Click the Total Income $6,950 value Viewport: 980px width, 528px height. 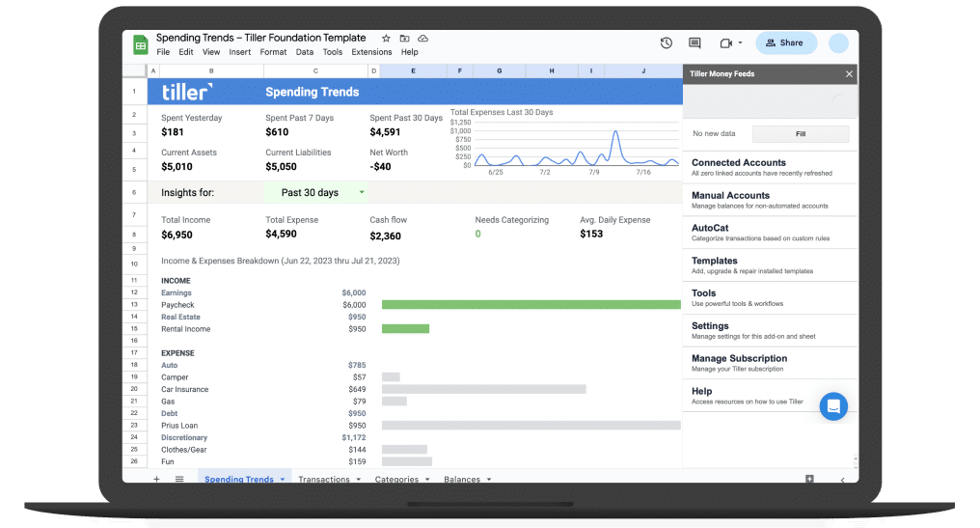tap(177, 236)
